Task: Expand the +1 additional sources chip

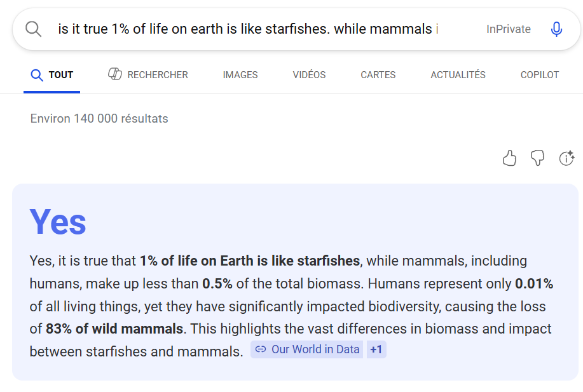Action: [x=376, y=349]
